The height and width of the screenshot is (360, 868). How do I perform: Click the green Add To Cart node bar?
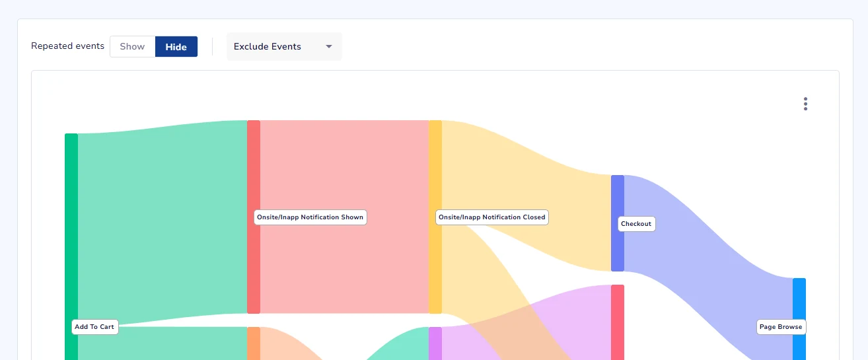pyautogui.click(x=71, y=231)
